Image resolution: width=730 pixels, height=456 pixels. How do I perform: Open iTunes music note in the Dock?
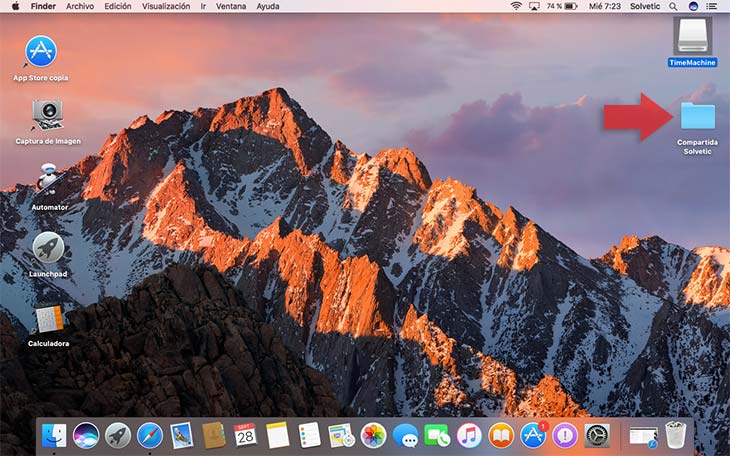click(469, 436)
